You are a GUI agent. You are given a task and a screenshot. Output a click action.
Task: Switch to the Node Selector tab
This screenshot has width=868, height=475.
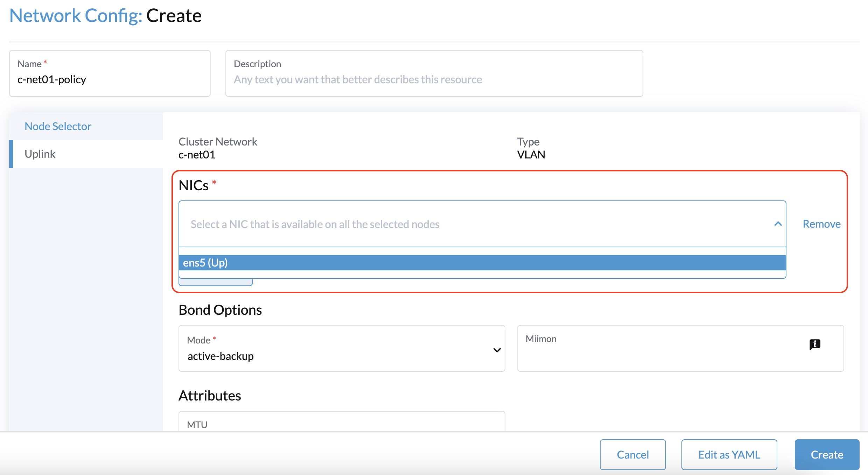58,126
